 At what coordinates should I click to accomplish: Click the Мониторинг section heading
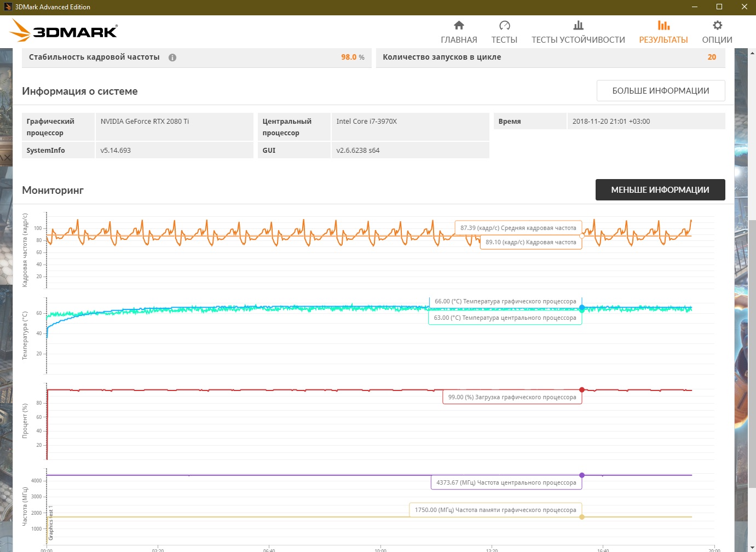pyautogui.click(x=53, y=191)
